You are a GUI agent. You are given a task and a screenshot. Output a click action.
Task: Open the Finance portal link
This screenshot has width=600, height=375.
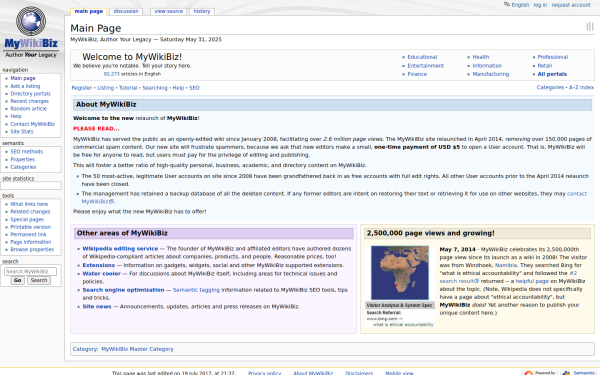pyautogui.click(x=417, y=74)
